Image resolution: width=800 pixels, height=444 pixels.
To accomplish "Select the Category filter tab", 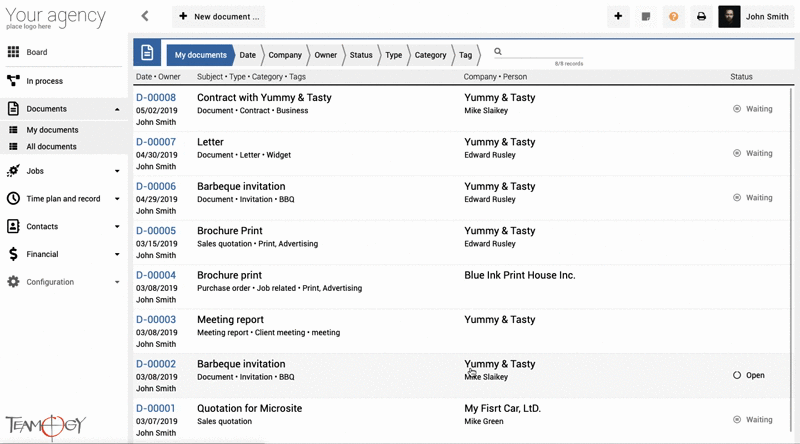I will pos(430,55).
